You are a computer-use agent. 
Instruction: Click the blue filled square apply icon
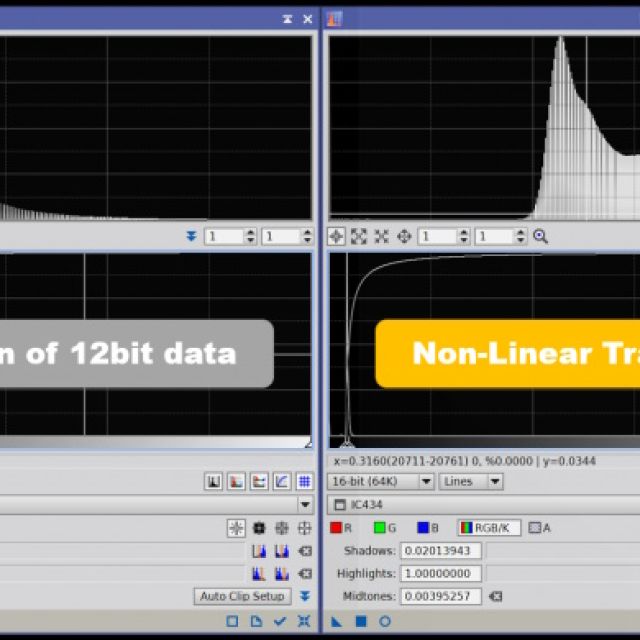point(361,621)
